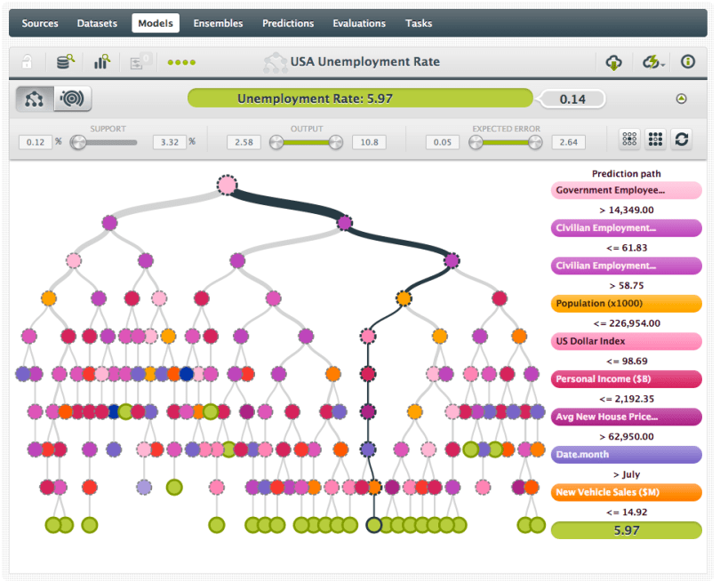Switch to tree view mode

(35, 99)
